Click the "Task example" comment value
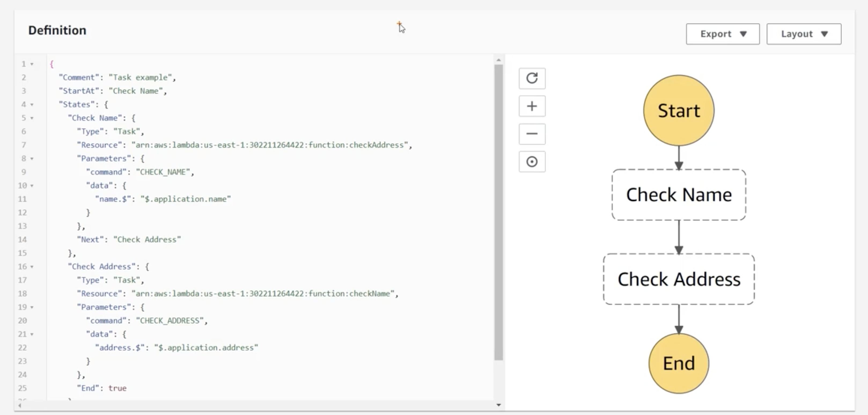This screenshot has height=415, width=868. [140, 77]
